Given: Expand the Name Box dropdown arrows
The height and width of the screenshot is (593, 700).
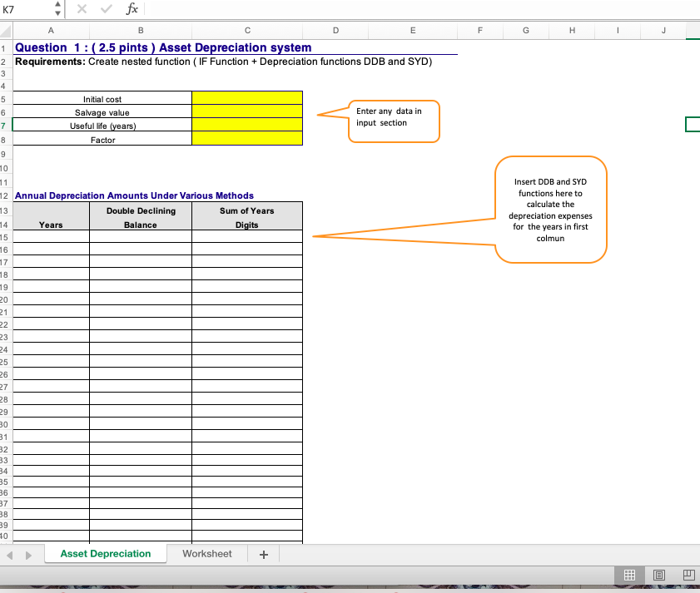Looking at the screenshot, I should point(57,9).
